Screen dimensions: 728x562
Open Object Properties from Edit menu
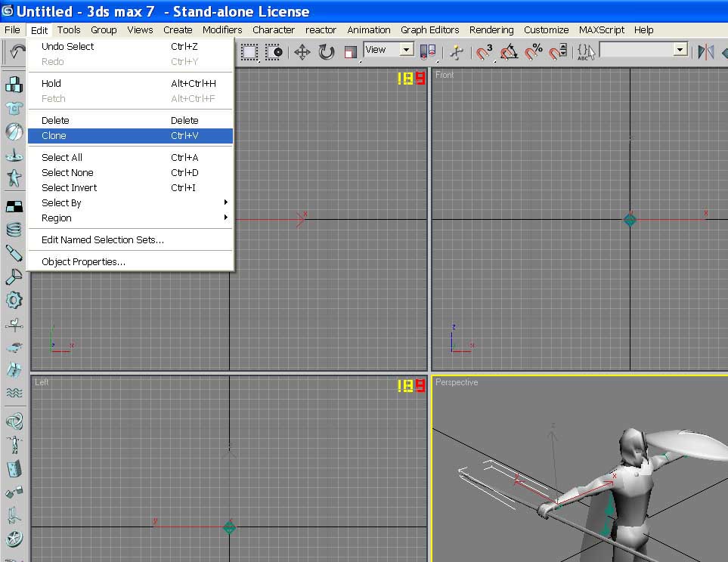[x=131, y=262]
